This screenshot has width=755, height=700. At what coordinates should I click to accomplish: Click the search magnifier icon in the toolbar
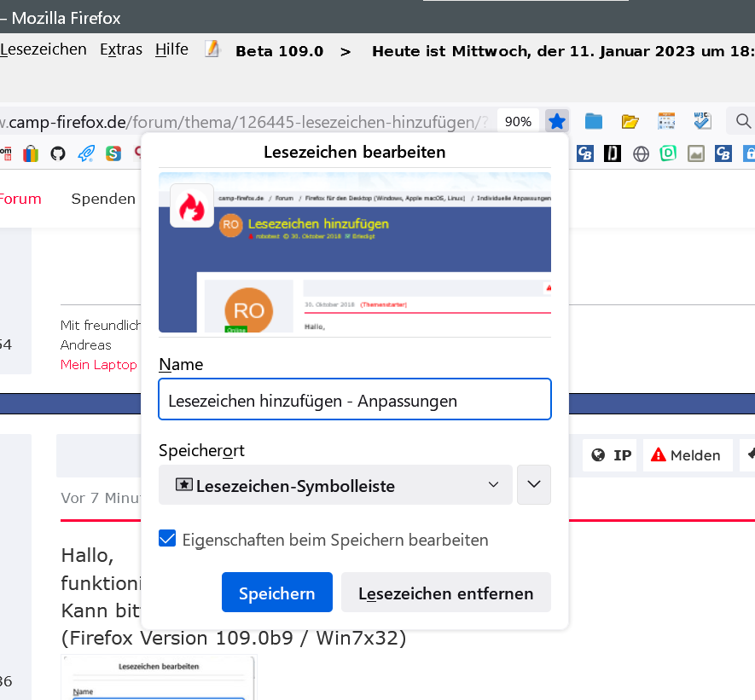tap(743, 121)
